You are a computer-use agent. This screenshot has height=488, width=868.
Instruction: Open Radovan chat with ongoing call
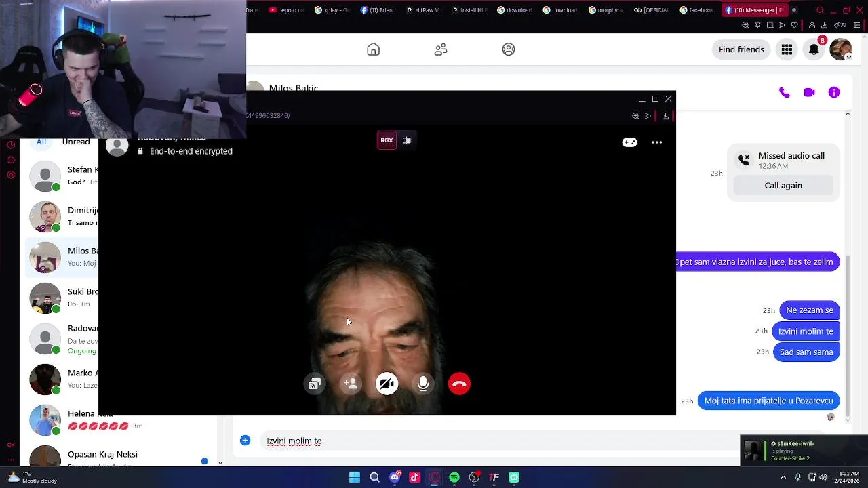62,339
